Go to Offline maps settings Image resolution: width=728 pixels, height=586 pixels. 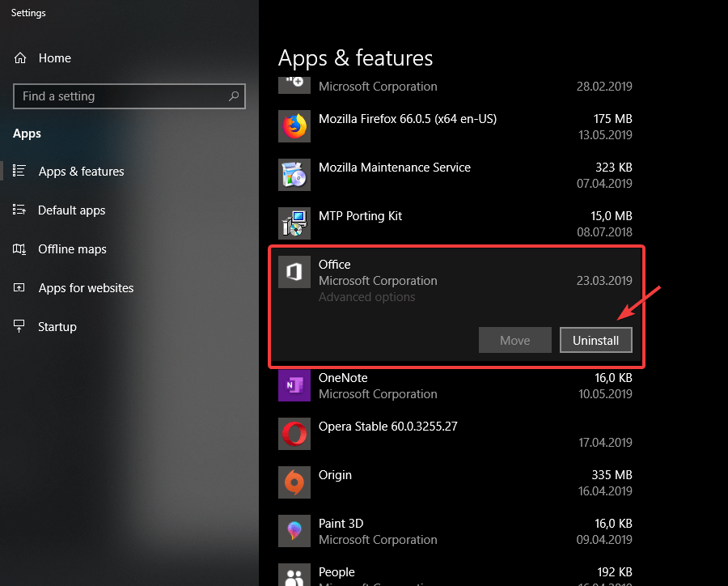click(x=72, y=249)
